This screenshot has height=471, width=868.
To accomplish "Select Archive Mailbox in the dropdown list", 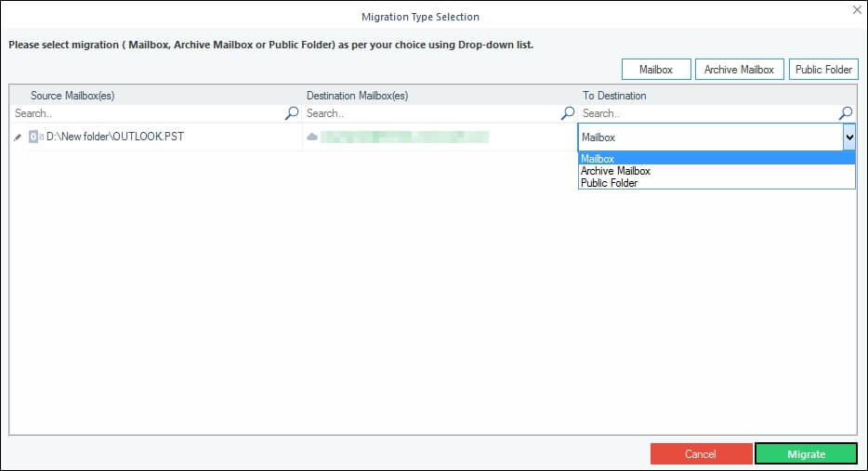I will (717, 171).
